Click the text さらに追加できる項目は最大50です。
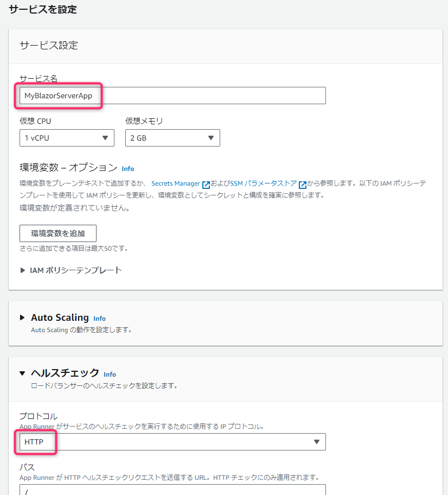Viewport: 448px width, 495px height. coord(74,249)
